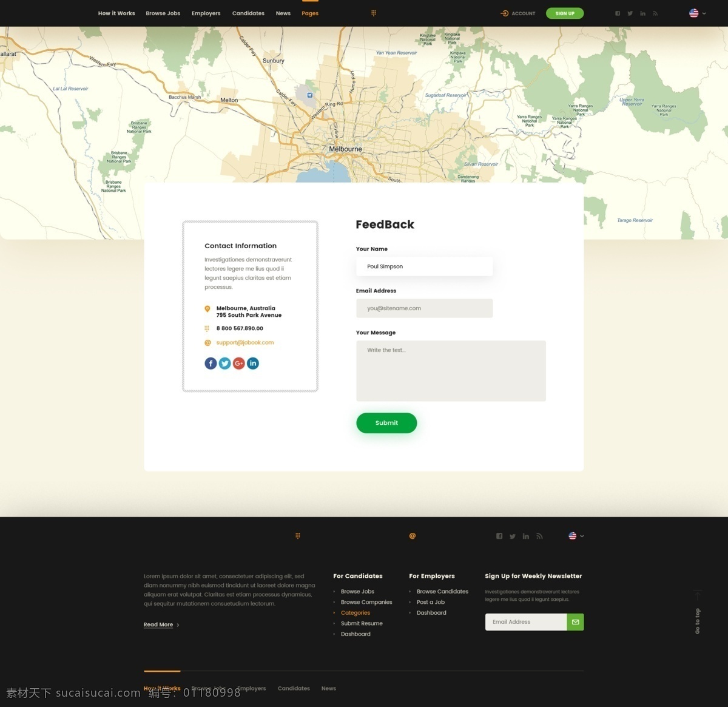
Task: Open Employers in the top menu
Action: (206, 13)
